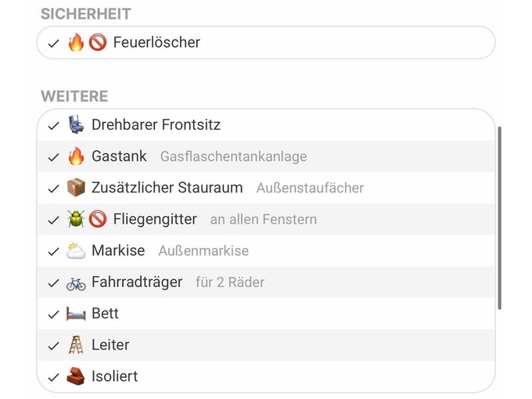Image resolution: width=532 pixels, height=399 pixels.
Task: Click the beetle icon beside Fliegengitter
Action: [x=76, y=219]
